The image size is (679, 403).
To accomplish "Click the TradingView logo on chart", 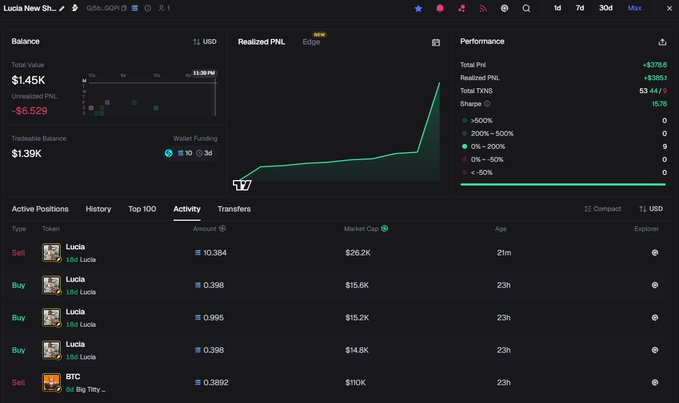I will [242, 185].
